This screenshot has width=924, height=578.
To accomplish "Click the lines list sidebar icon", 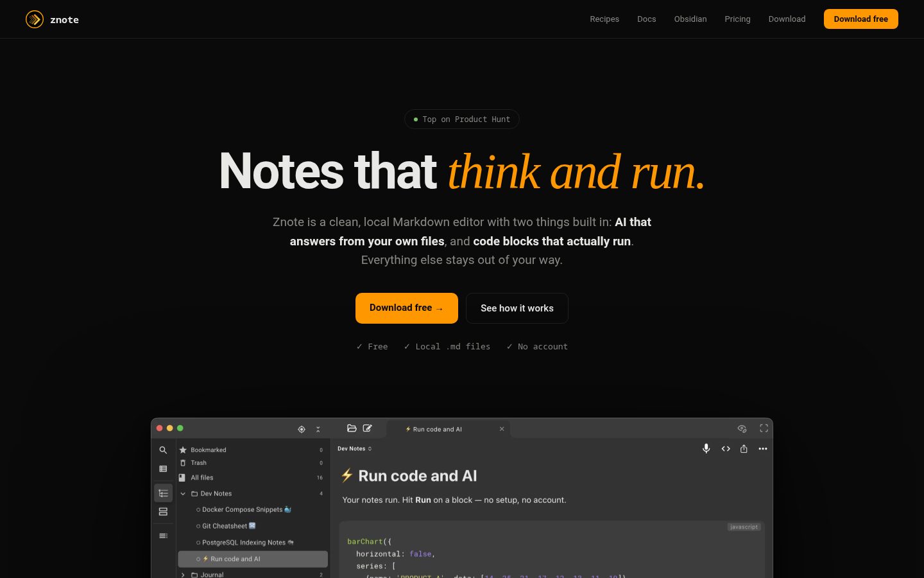I will [x=163, y=536].
